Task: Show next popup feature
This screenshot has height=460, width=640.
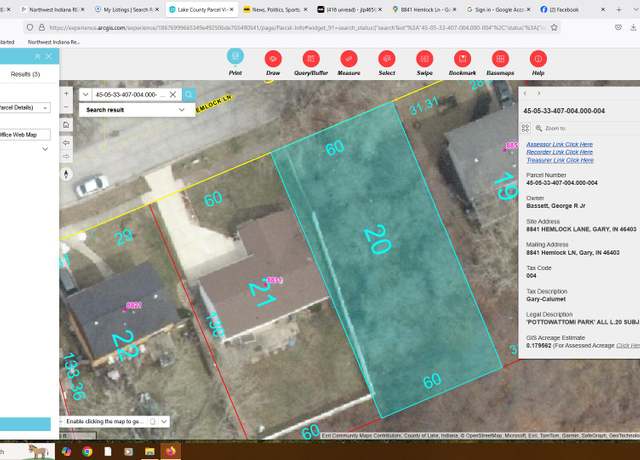Action: click(539, 93)
